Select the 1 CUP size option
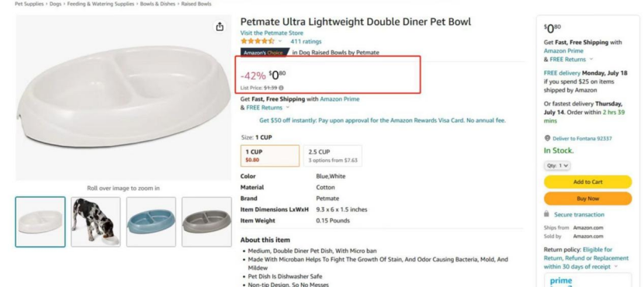Image resolution: width=644 pixels, height=287 pixels. click(270, 156)
